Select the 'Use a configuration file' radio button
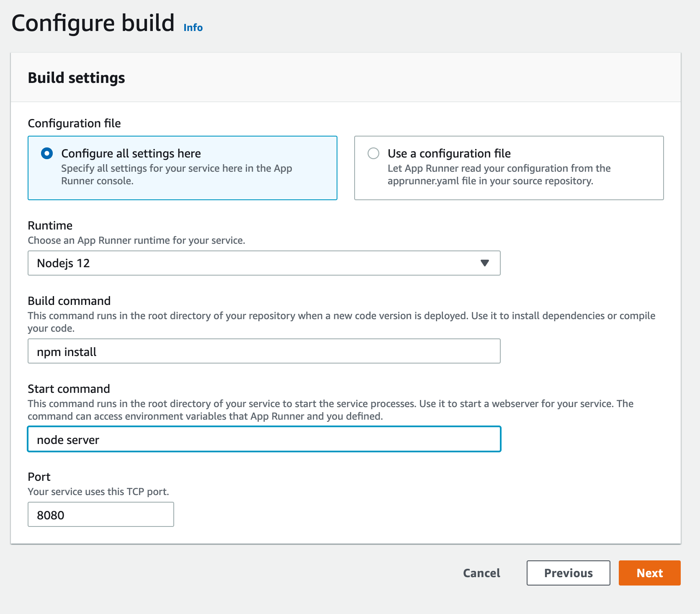Image resolution: width=700 pixels, height=614 pixels. pos(373,154)
